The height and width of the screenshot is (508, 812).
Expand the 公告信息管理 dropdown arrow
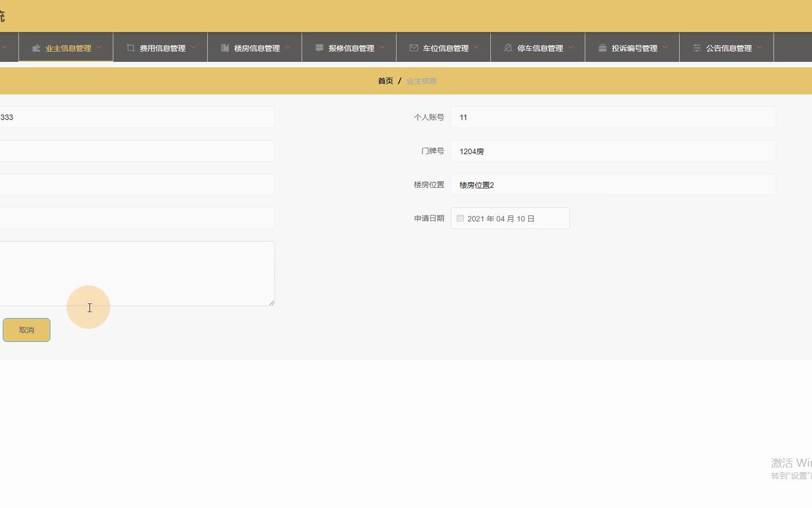[x=759, y=47]
